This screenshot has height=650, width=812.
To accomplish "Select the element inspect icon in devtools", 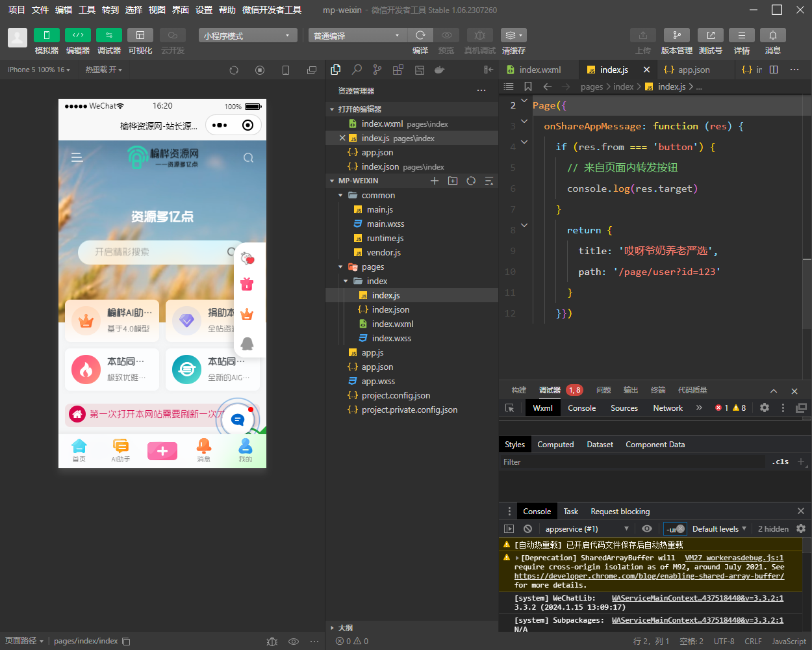I will 510,408.
